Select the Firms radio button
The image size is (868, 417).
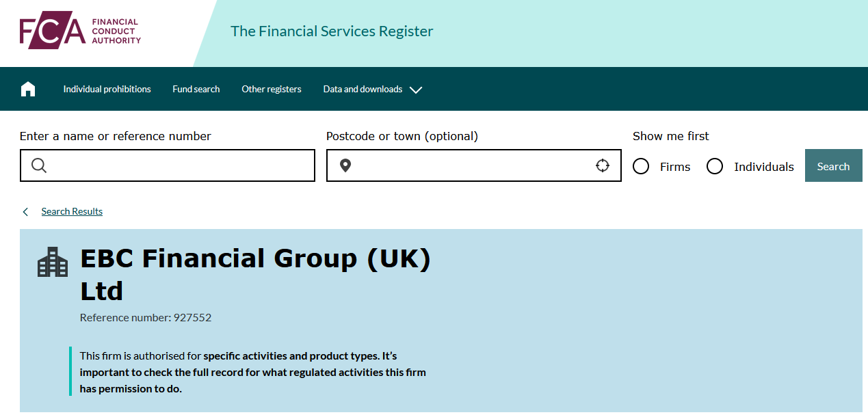point(641,167)
